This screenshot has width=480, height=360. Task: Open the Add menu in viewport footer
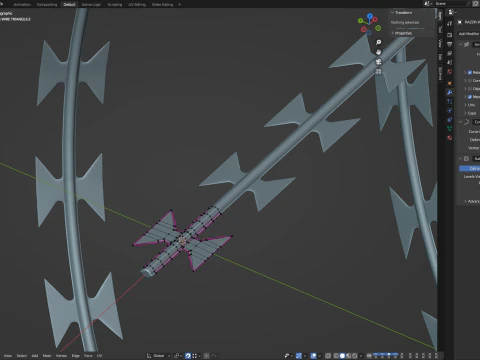pos(35,356)
